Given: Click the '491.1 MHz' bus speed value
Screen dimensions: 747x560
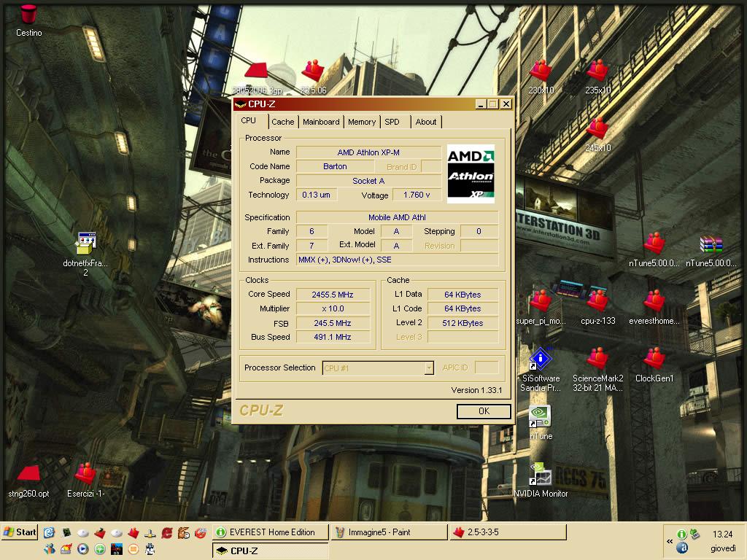Looking at the screenshot, I should (333, 337).
